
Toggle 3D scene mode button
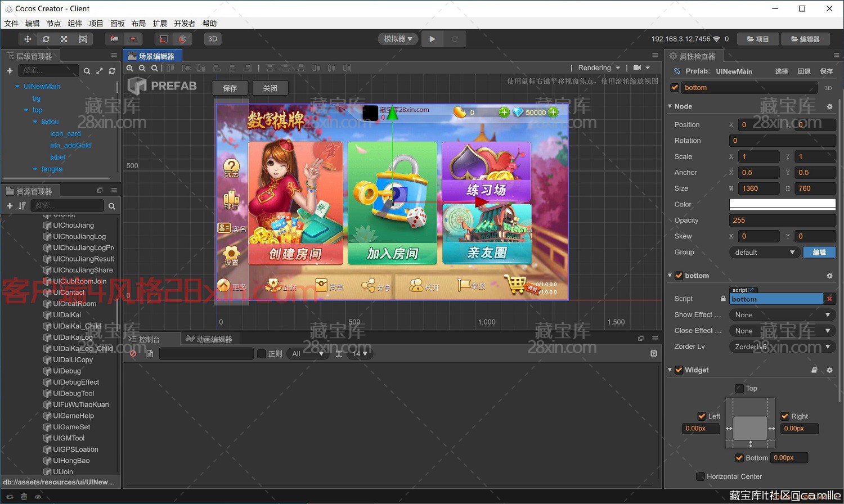pos(212,39)
